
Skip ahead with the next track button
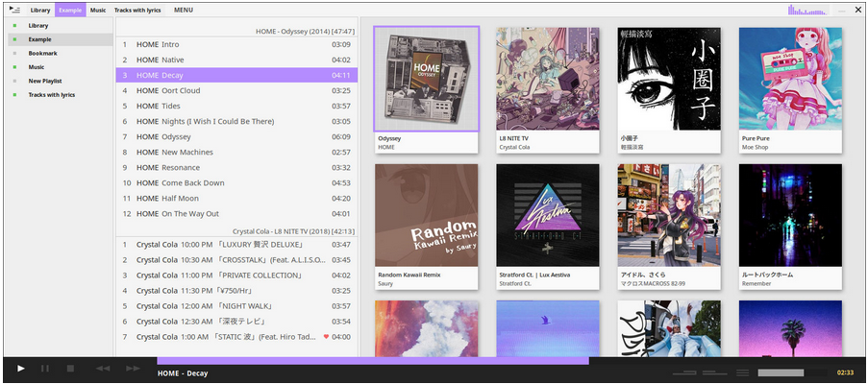(x=133, y=368)
